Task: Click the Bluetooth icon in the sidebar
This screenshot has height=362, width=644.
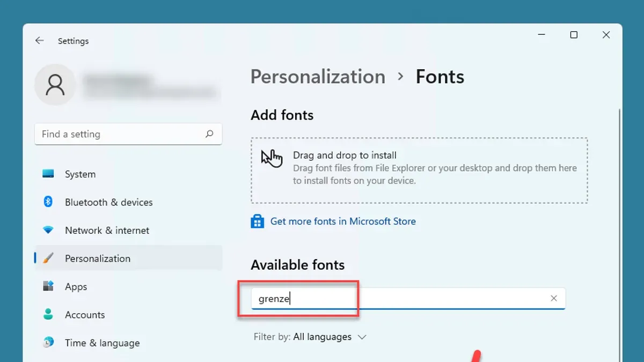Action: [x=48, y=202]
